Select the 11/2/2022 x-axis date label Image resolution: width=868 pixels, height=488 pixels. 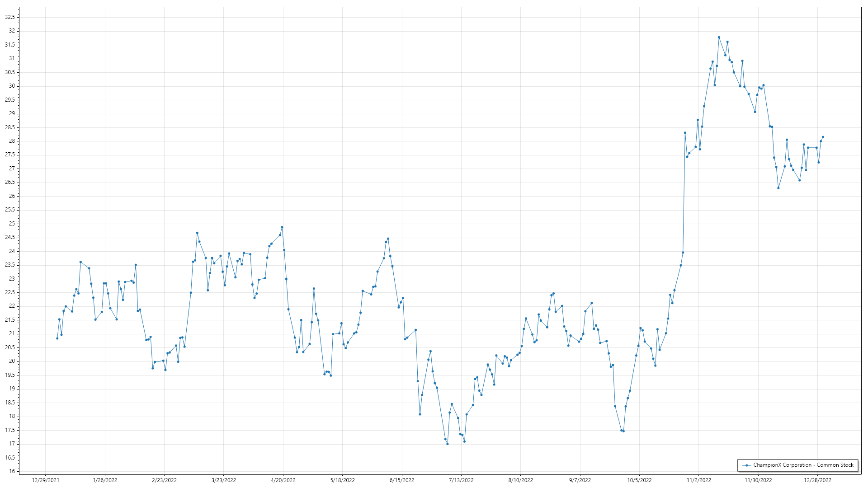[x=699, y=480]
